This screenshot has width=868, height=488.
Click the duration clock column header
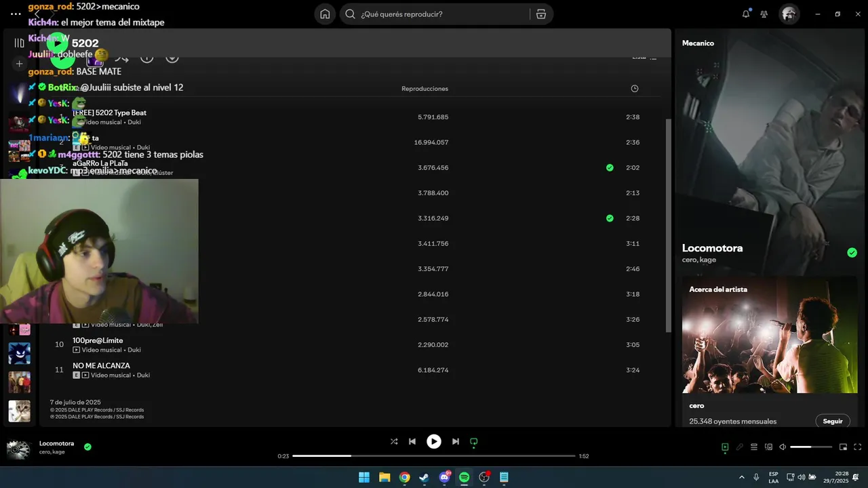[635, 89]
